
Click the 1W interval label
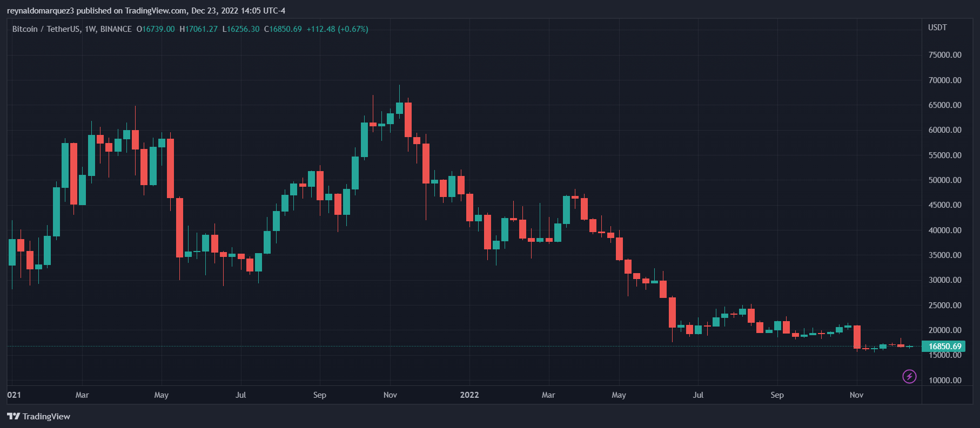click(x=90, y=29)
